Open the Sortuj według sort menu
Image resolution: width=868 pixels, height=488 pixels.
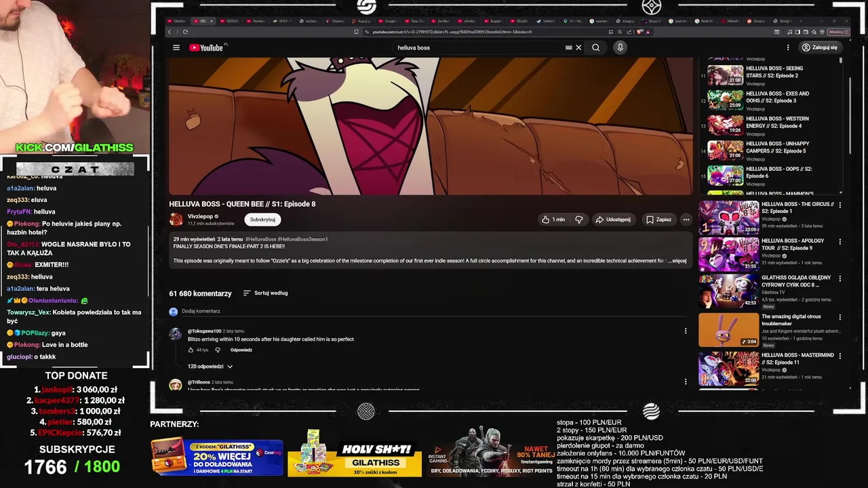[x=266, y=293]
